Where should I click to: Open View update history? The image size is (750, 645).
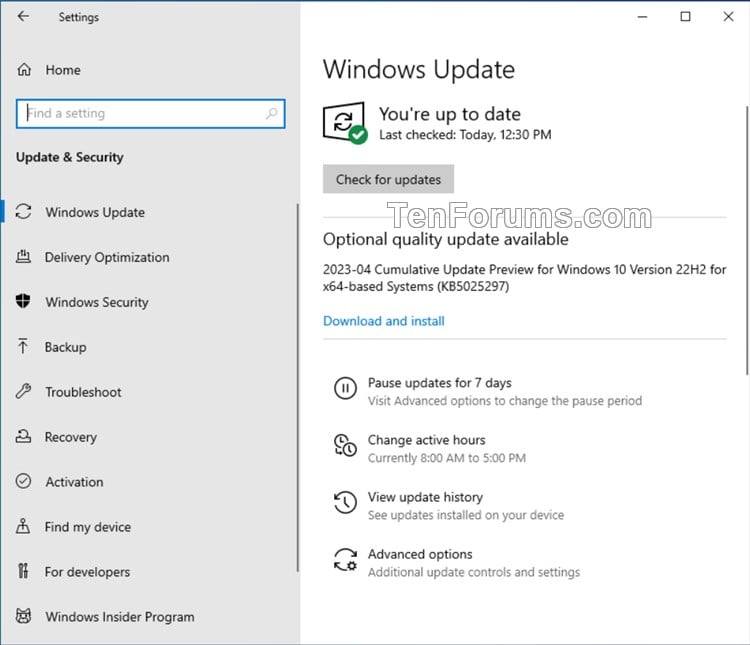pos(425,497)
